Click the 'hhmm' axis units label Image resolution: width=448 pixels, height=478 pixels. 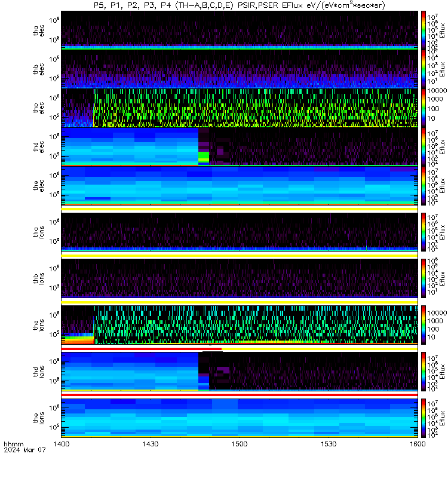tap(13, 444)
